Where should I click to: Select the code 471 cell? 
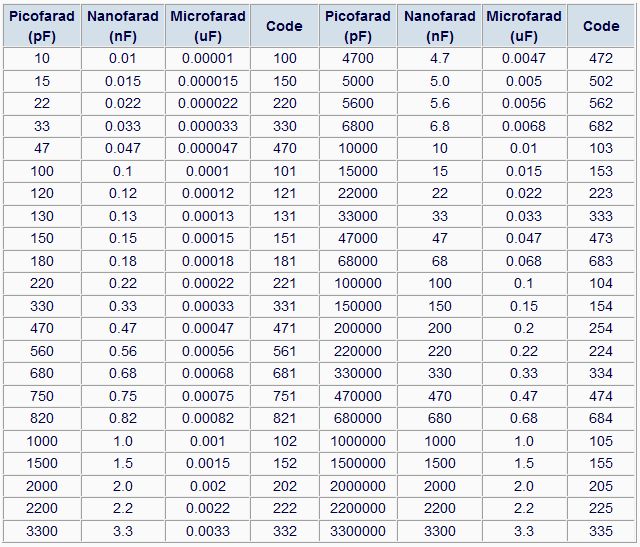pyautogui.click(x=284, y=328)
